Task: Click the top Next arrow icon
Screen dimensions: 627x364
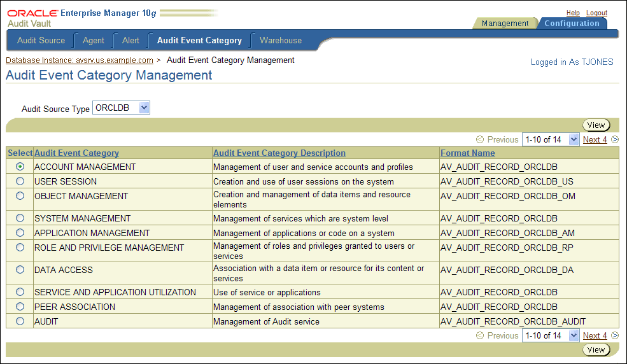Action: click(615, 140)
